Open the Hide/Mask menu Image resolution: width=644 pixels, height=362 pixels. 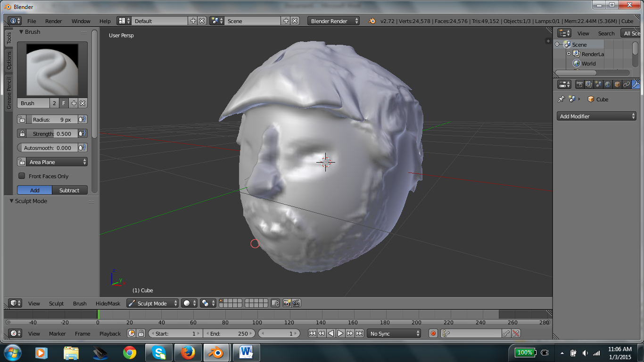[108, 304]
